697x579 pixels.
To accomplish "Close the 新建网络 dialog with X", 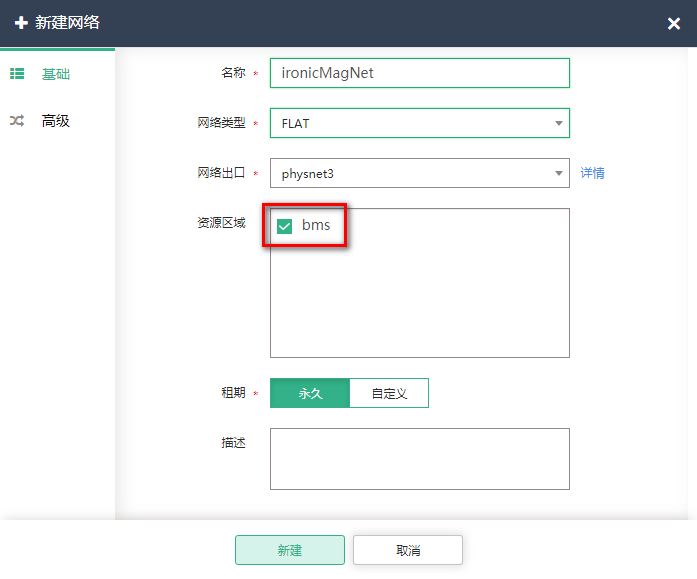I will (x=674, y=23).
